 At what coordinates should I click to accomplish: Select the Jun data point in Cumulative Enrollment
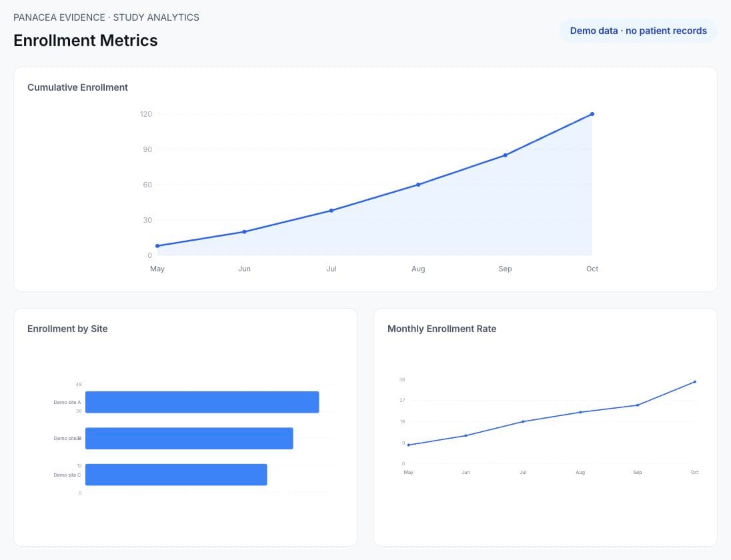[x=244, y=231]
